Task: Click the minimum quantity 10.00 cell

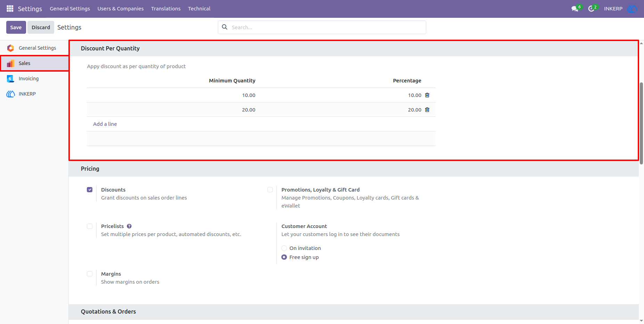Action: pos(249,95)
